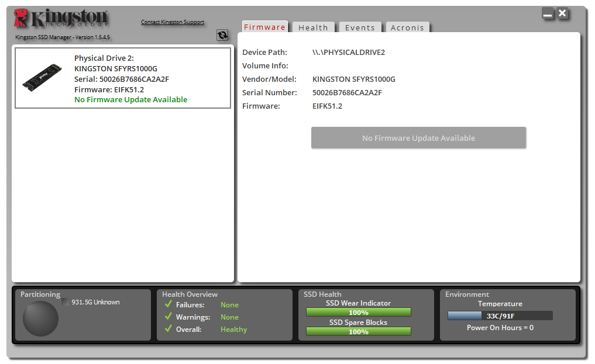595x364 pixels.
Task: Click the partitioning pie chart
Action: coord(40,318)
